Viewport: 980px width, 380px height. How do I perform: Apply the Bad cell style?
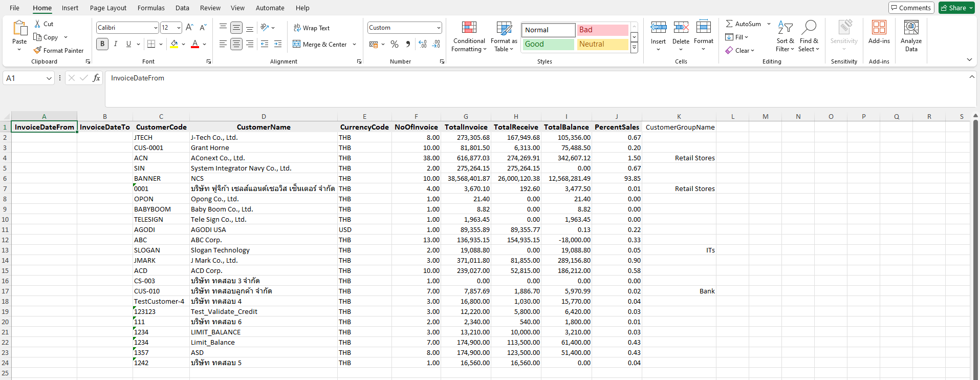[602, 30]
